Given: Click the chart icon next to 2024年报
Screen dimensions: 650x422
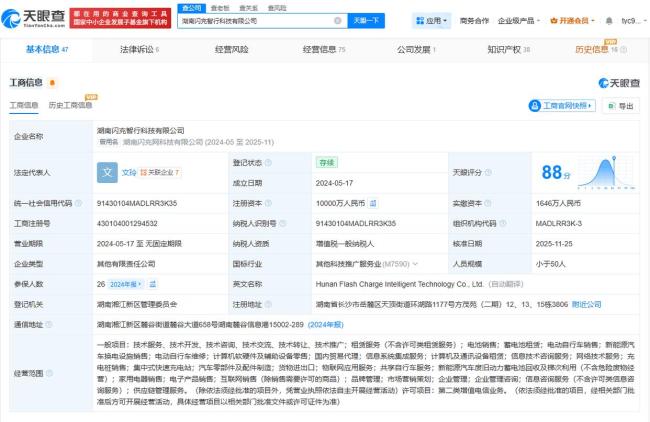Looking at the screenshot, I should [x=153, y=284].
